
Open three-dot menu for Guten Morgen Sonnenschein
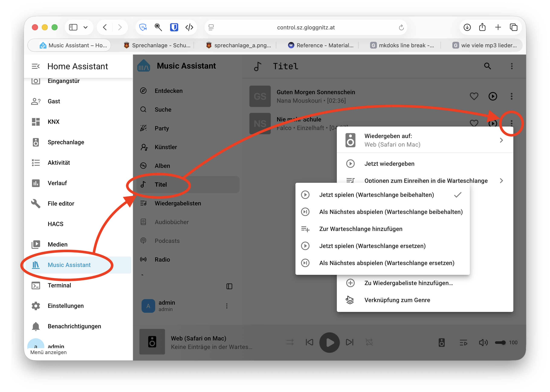[511, 96]
